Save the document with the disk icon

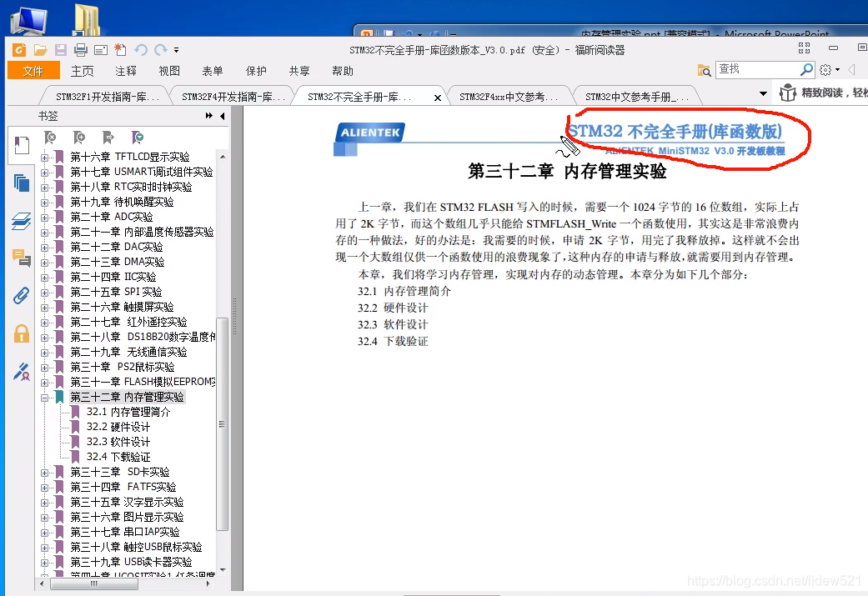click(x=60, y=50)
